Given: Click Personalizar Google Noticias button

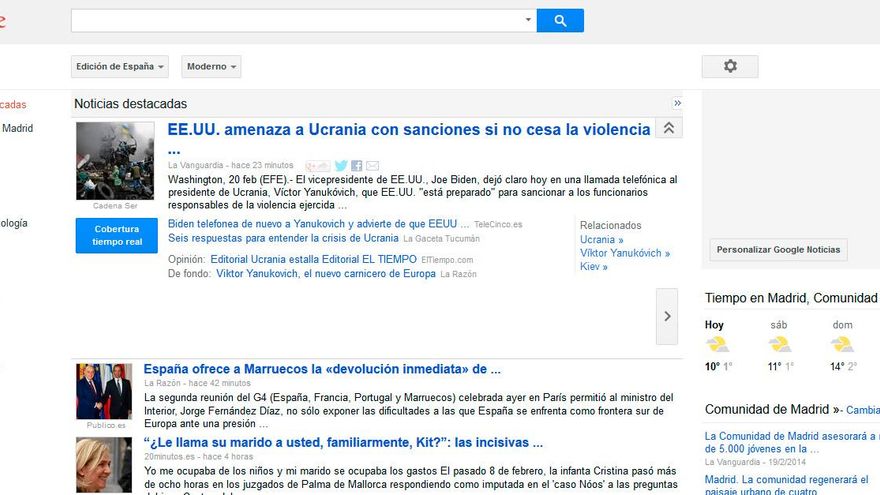Looking at the screenshot, I should click(779, 250).
